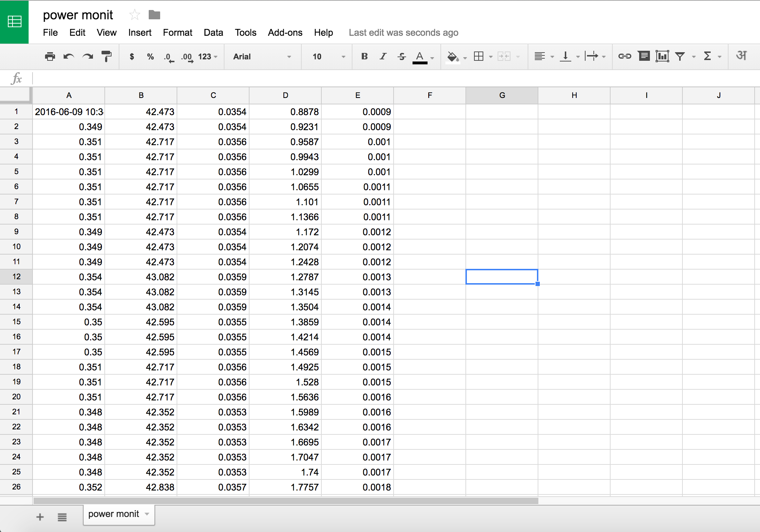Image resolution: width=760 pixels, height=532 pixels.
Task: Select cell B12 containing 43.082
Action: pyautogui.click(x=141, y=276)
